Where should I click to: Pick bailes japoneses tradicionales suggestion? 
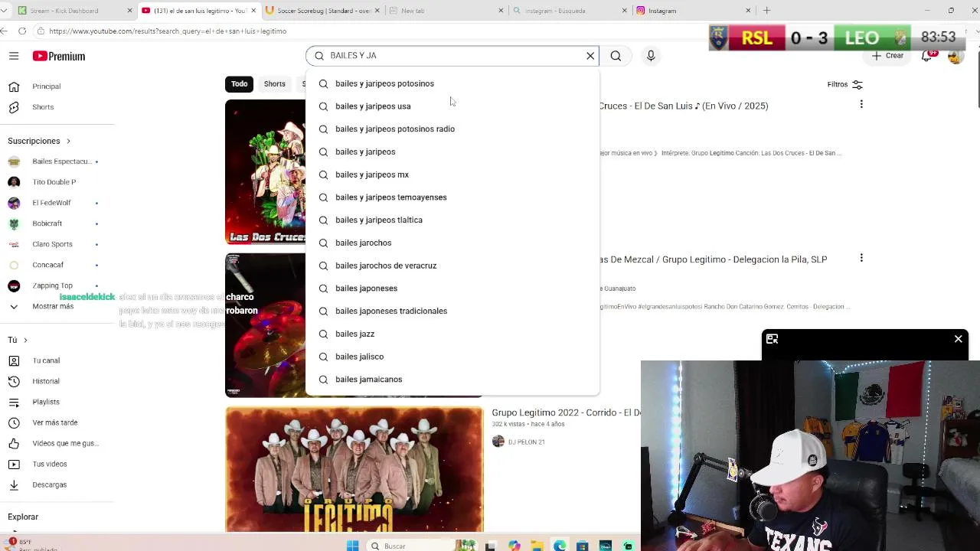pos(452,311)
